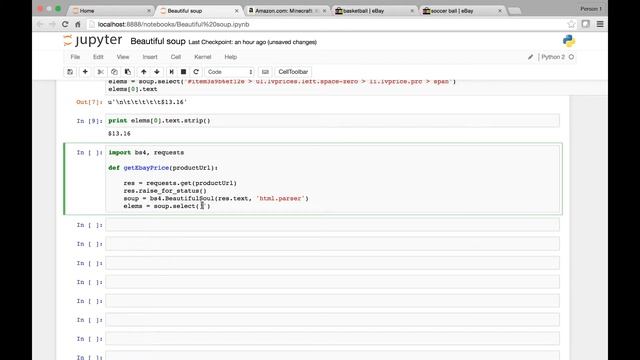
Task: Close the Home browser tab
Action: tap(149, 11)
